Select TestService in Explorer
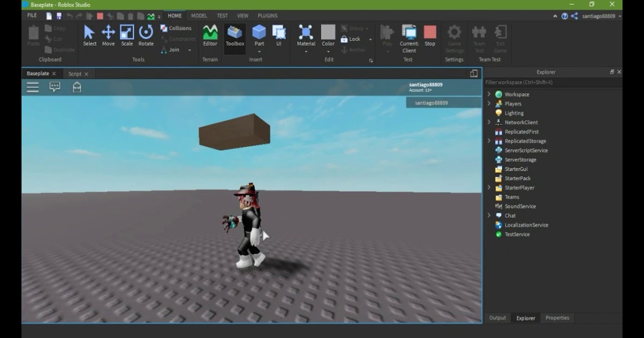Screen dimensions: 644x338 [517, 234]
